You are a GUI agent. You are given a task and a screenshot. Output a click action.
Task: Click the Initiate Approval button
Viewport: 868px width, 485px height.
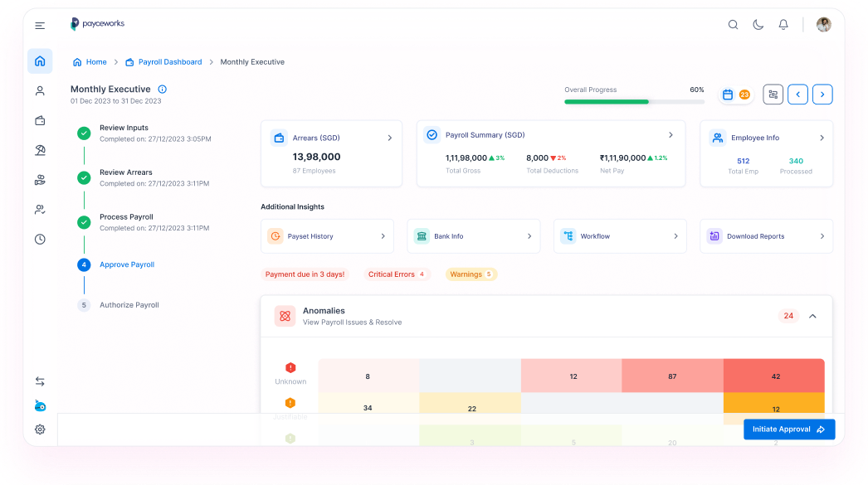[x=788, y=429]
